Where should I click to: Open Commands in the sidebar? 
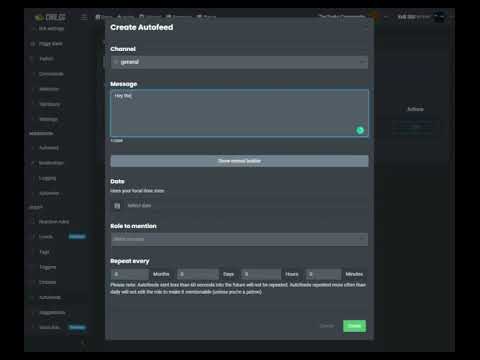tap(51, 74)
